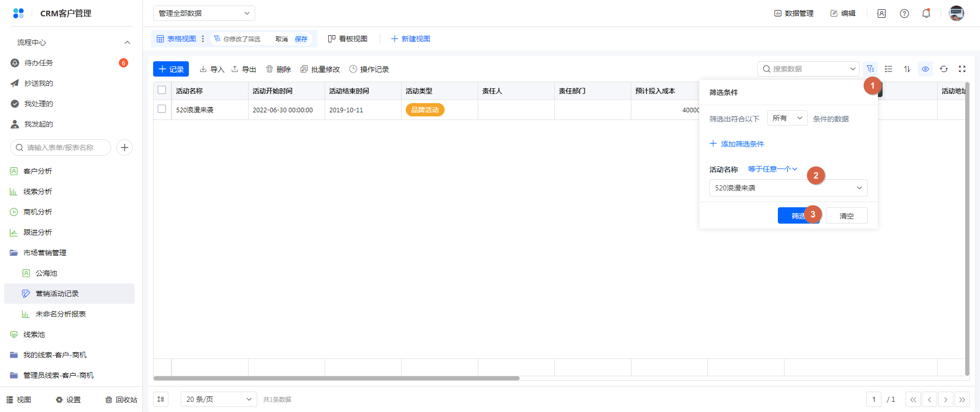Expand the 20 条/页 page size dropdown

click(x=218, y=399)
